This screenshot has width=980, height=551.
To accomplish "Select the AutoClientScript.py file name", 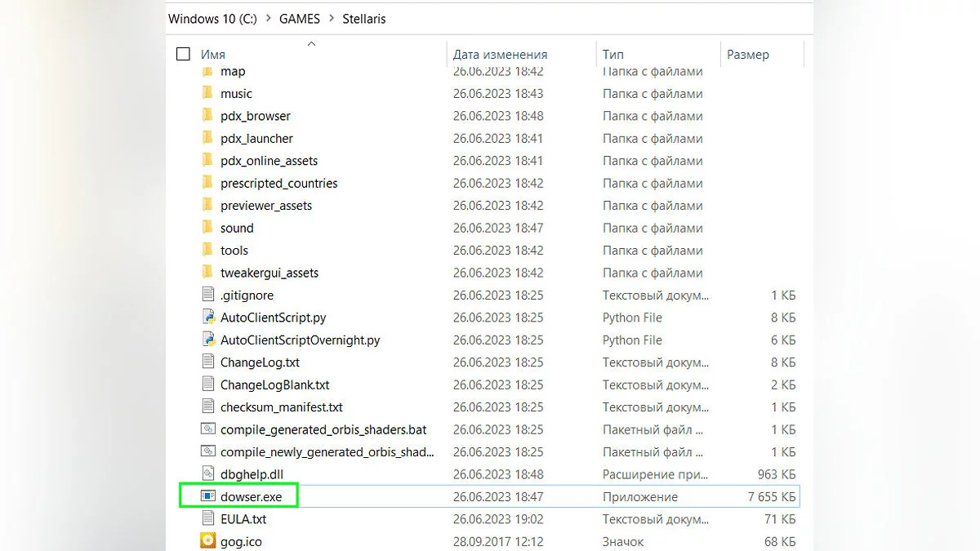I will pos(274,318).
